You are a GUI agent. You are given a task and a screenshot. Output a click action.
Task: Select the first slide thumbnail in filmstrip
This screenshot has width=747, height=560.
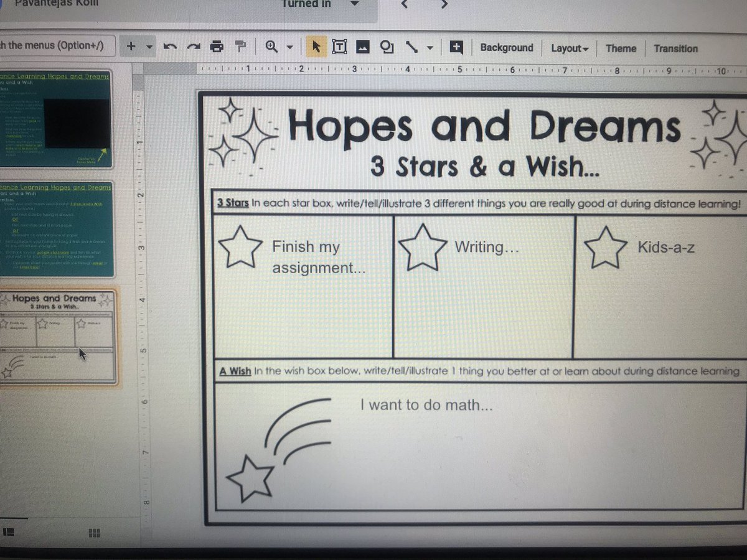tap(56, 119)
